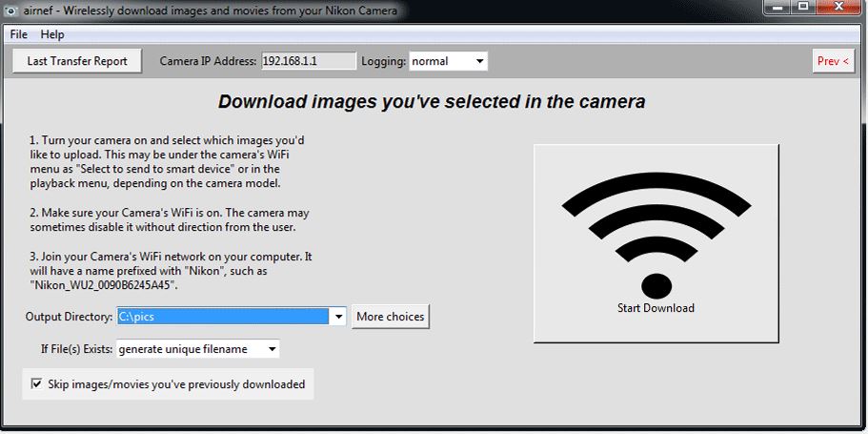Screen dimensions: 868x434
Task: Minimize the airnef window
Action: click(x=779, y=6)
